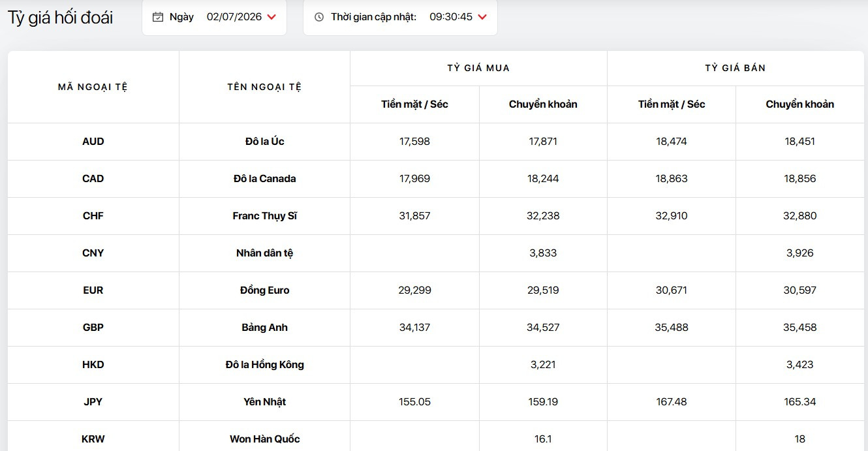Click AUD transfer sell rate 18,451

[x=800, y=142]
